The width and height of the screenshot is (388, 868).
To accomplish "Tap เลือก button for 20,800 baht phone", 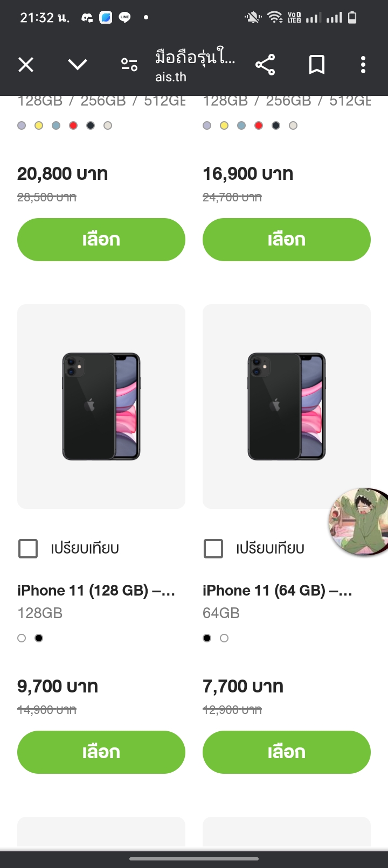I will pyautogui.click(x=101, y=240).
